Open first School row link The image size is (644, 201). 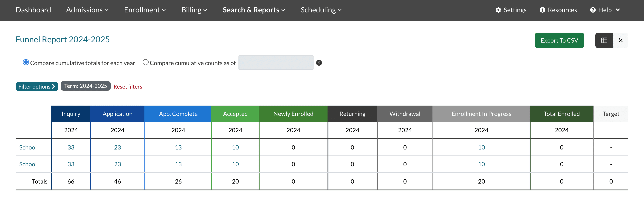pos(28,147)
